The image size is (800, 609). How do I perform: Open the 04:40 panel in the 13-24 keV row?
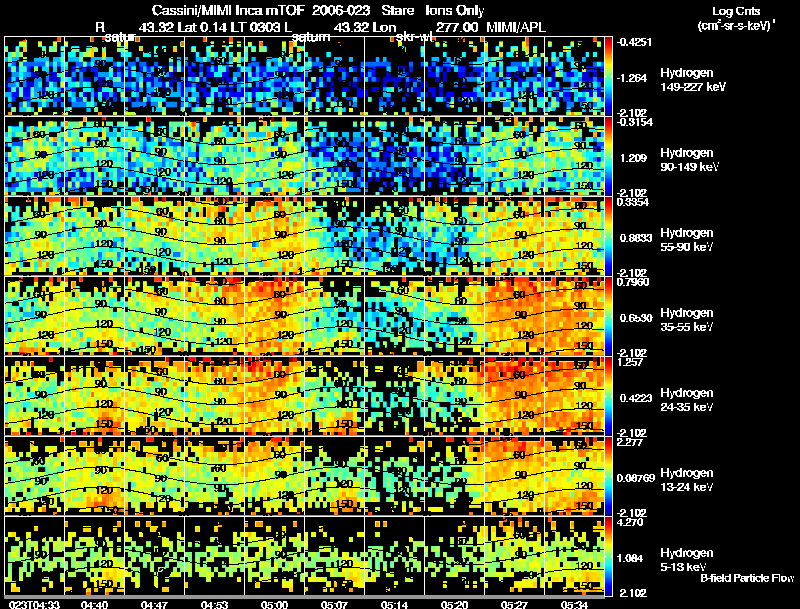pos(94,476)
